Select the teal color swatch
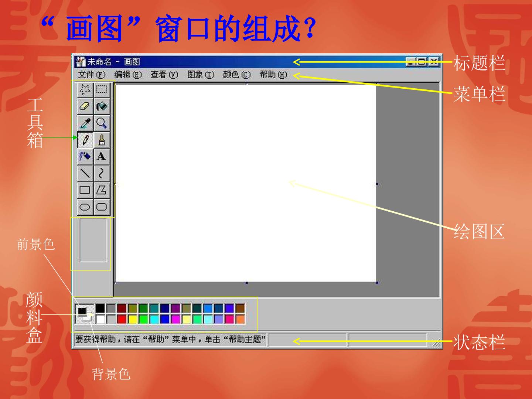532x399 pixels. tap(154, 308)
